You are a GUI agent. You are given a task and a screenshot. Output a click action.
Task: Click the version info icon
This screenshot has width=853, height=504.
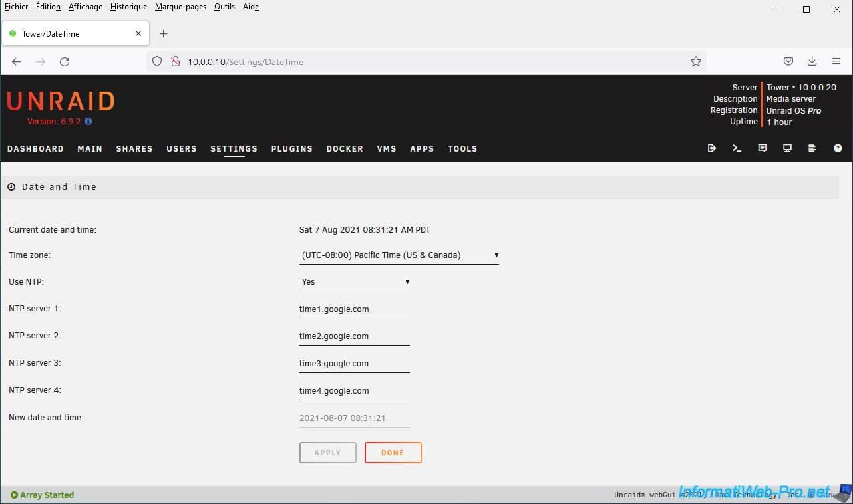(88, 122)
